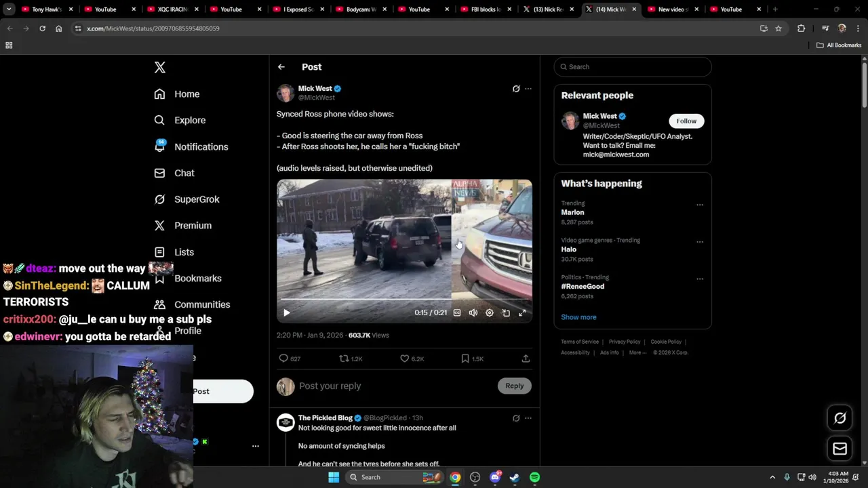Like the post with 6.2K likes
868x488 pixels.
pyautogui.click(x=412, y=359)
